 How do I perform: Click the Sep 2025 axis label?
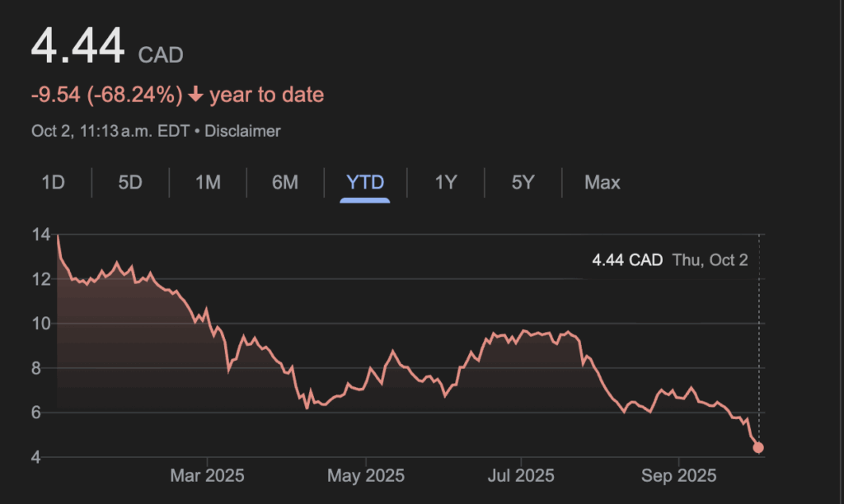coord(678,476)
